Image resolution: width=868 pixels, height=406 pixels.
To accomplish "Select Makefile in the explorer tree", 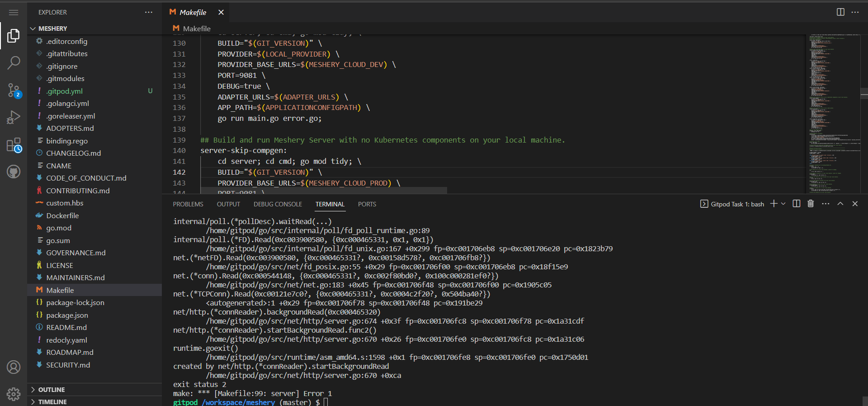I will (x=94, y=290).
